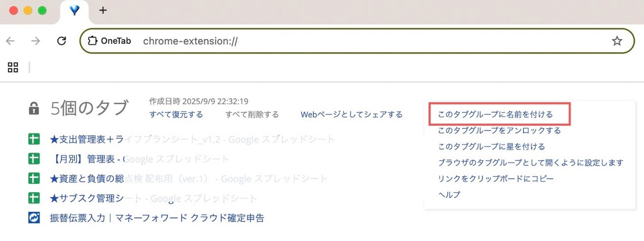Click the マネーフォワード favicon icon
The image size is (644, 241).
tap(34, 218)
